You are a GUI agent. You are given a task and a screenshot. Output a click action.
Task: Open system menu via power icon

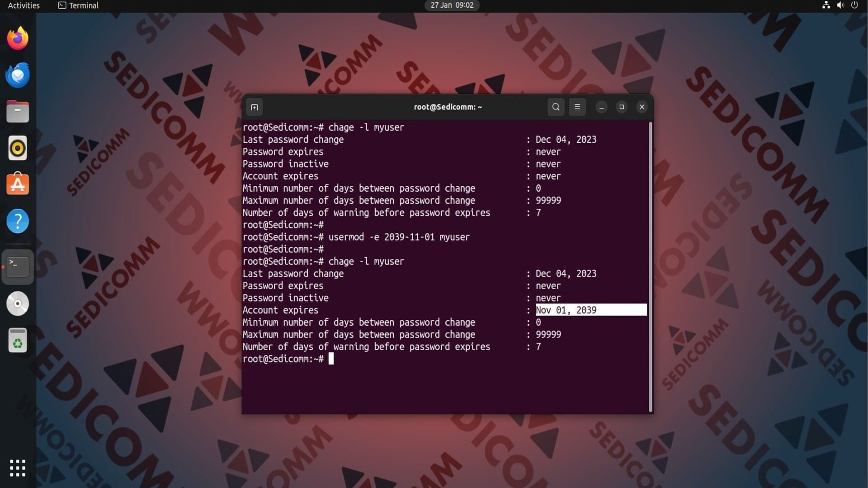coord(854,5)
